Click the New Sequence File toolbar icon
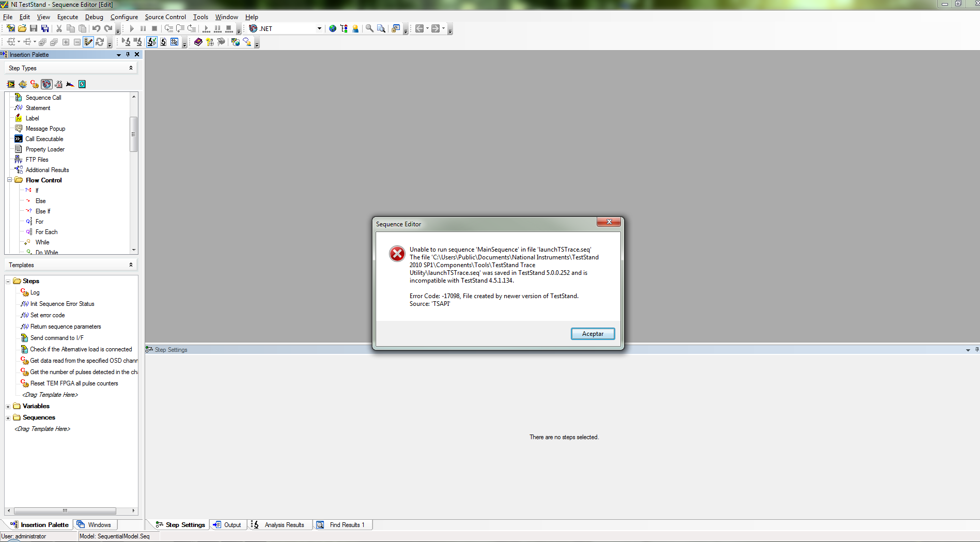 pyautogui.click(x=10, y=28)
